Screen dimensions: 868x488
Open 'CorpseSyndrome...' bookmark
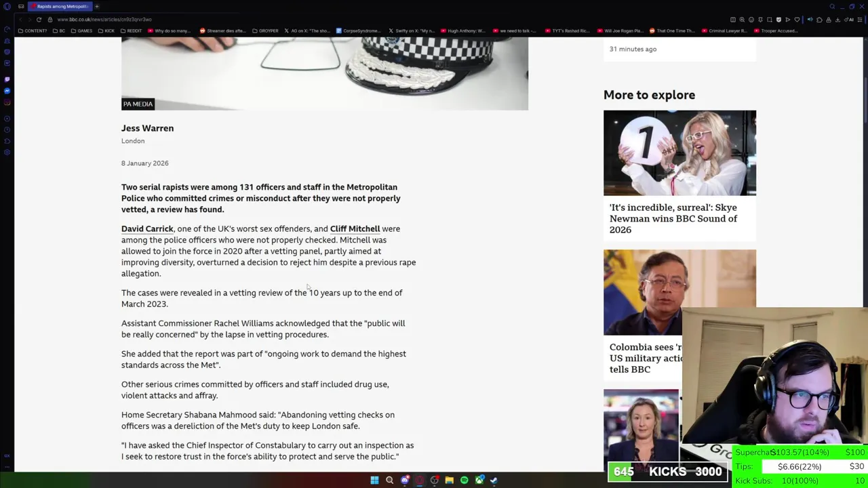pyautogui.click(x=359, y=30)
